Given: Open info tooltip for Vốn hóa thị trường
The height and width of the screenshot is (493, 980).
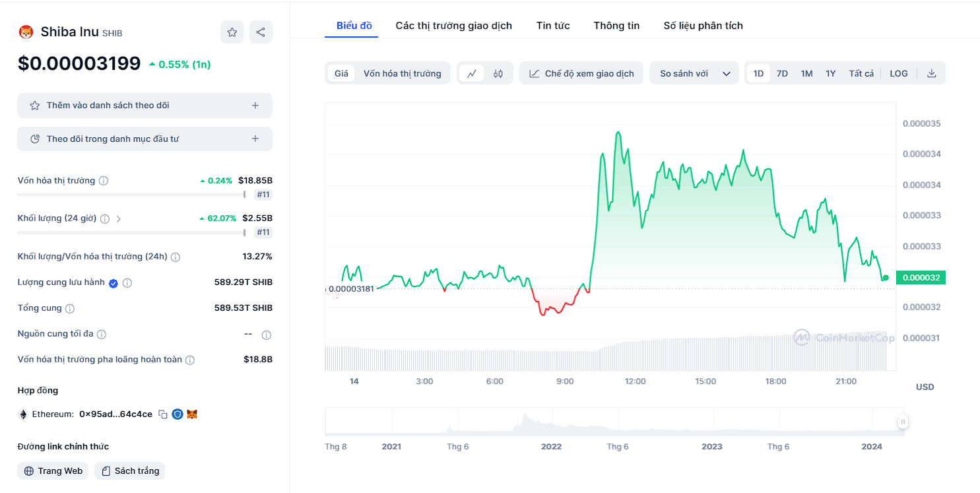Looking at the screenshot, I should [104, 181].
